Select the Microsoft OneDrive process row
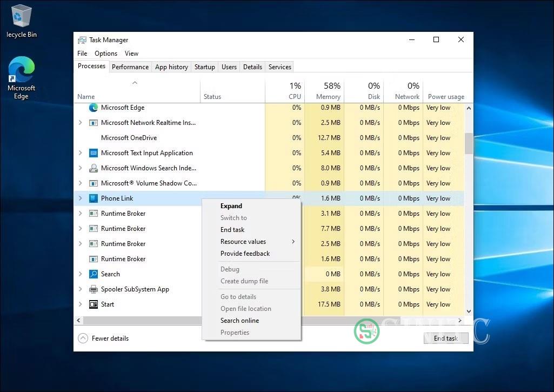 [269, 138]
